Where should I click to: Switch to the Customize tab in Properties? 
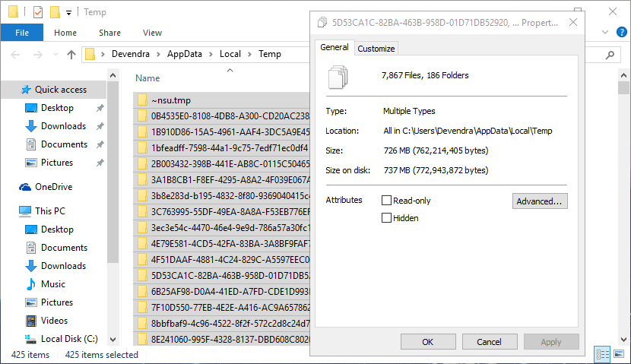point(376,49)
